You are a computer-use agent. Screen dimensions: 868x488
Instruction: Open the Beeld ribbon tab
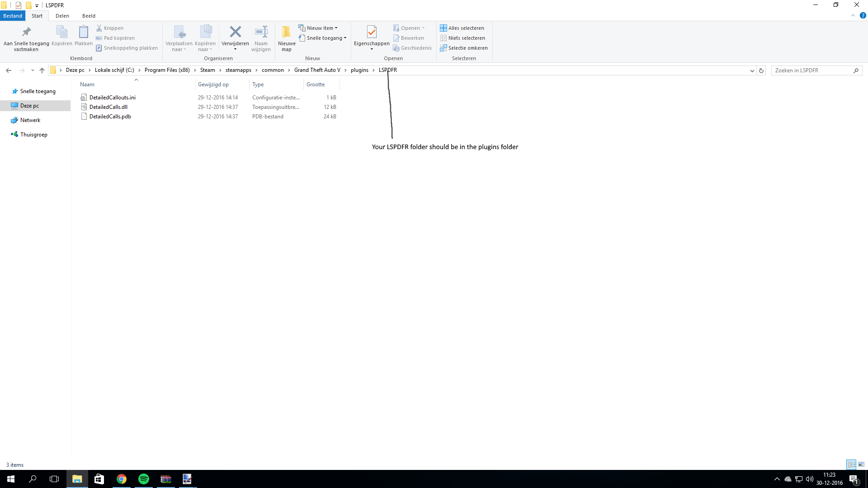tap(89, 16)
